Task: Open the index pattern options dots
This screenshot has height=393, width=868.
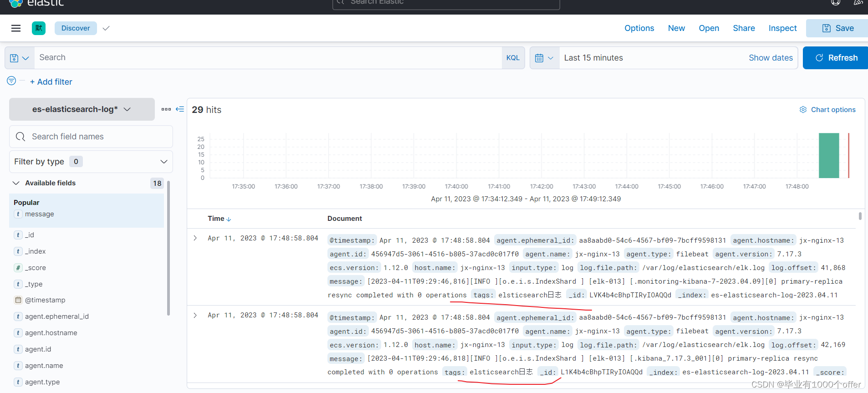Action: click(166, 109)
